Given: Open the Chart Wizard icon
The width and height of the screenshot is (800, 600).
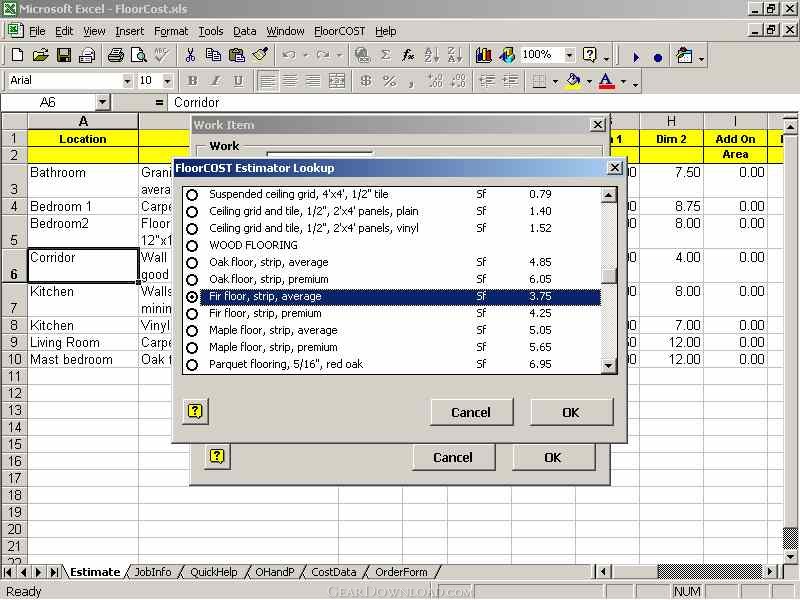Looking at the screenshot, I should 483,55.
